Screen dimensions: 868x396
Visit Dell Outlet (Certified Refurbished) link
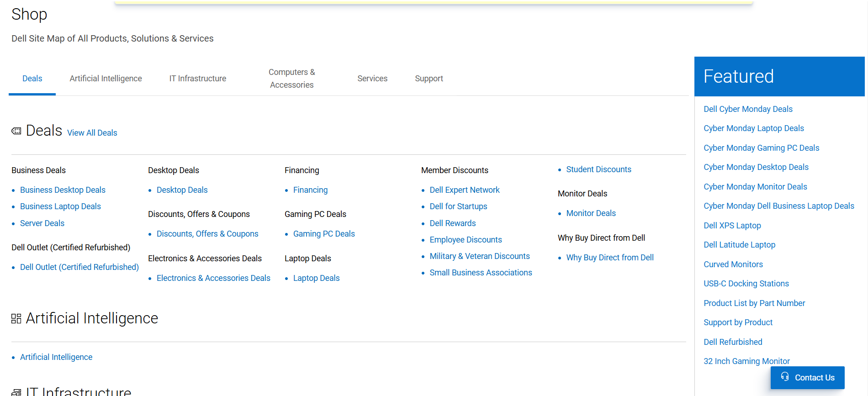pyautogui.click(x=79, y=267)
